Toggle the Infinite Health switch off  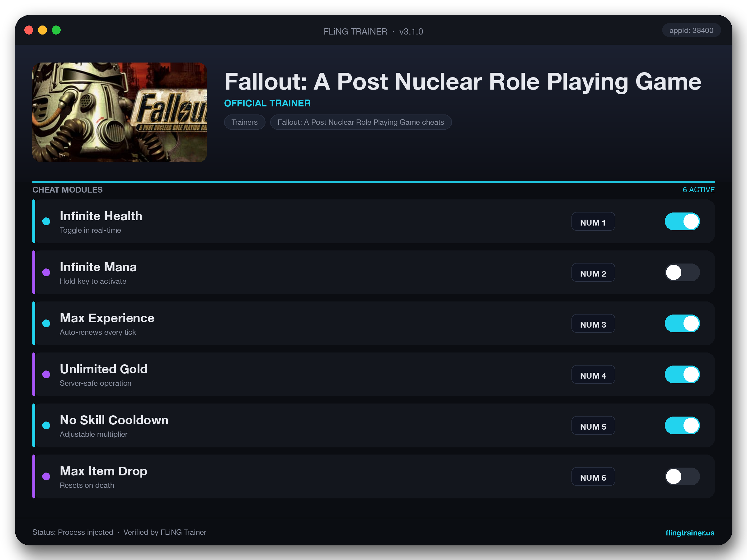pos(682,222)
